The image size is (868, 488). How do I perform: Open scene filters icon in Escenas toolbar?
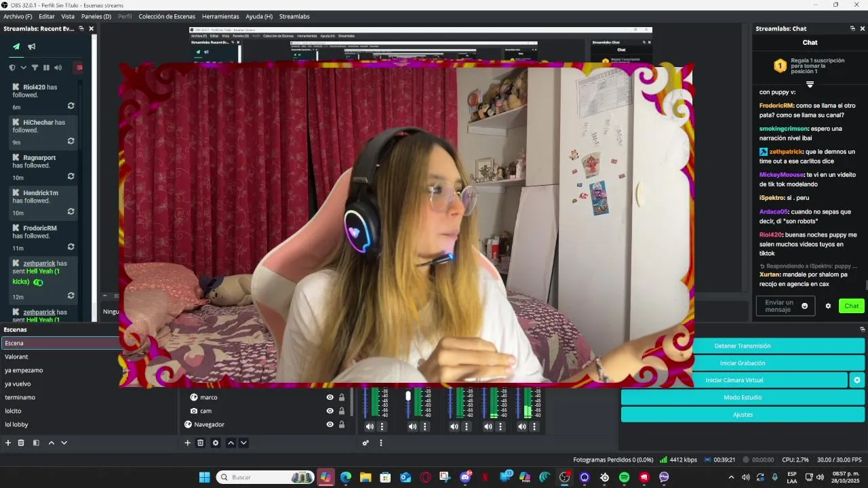tap(36, 443)
